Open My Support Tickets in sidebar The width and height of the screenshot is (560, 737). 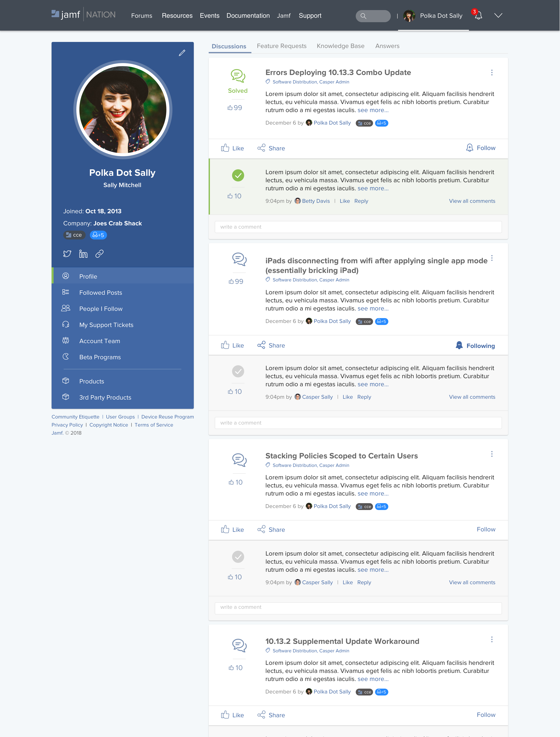[x=106, y=325]
